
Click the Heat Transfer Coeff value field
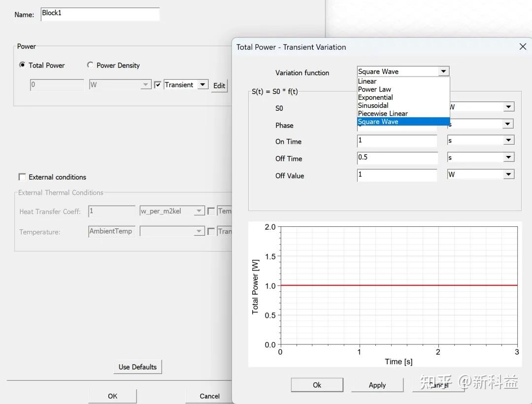112,211
